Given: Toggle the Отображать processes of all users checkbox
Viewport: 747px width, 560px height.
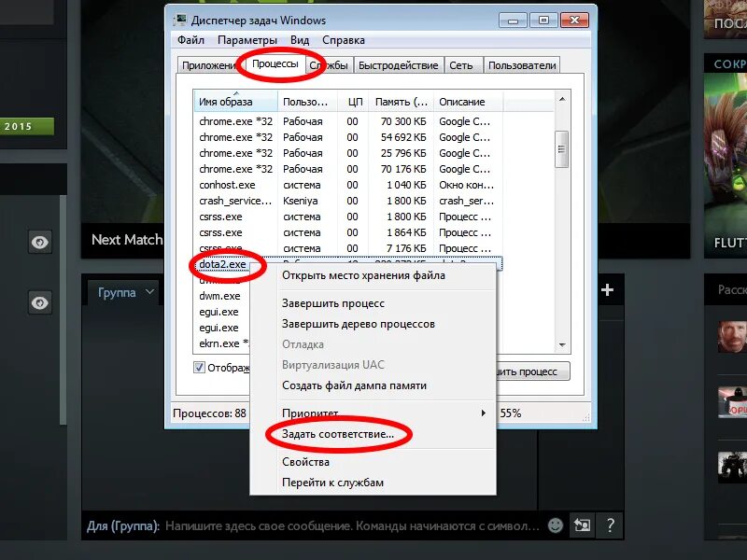Looking at the screenshot, I should coord(199,368).
